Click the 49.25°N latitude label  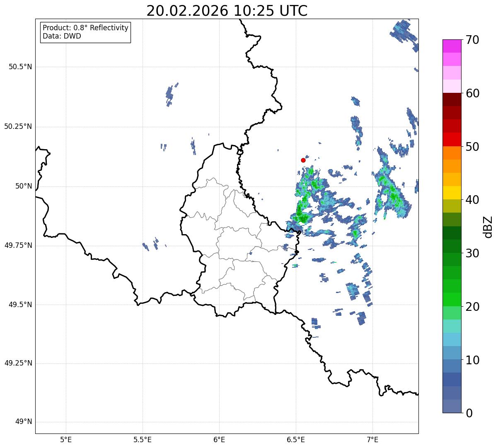[x=18, y=363]
